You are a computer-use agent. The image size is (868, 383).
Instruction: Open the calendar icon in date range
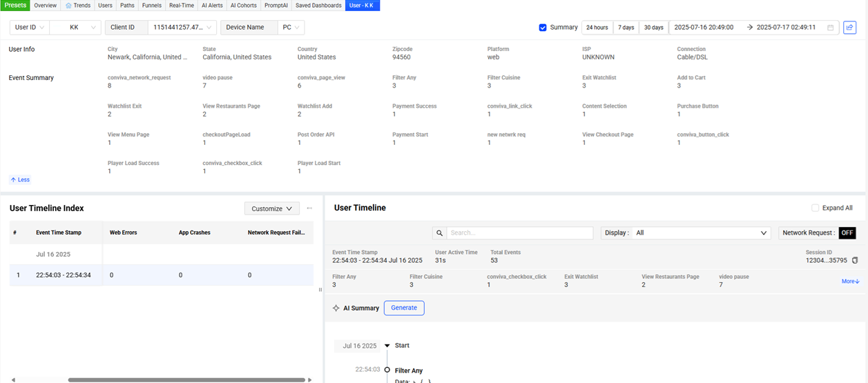click(x=830, y=28)
